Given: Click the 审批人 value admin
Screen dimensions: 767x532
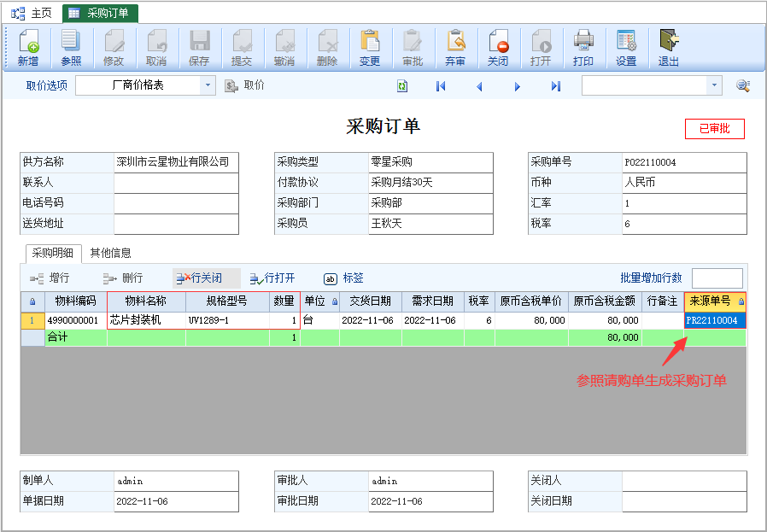Looking at the screenshot, I should click(x=430, y=481).
